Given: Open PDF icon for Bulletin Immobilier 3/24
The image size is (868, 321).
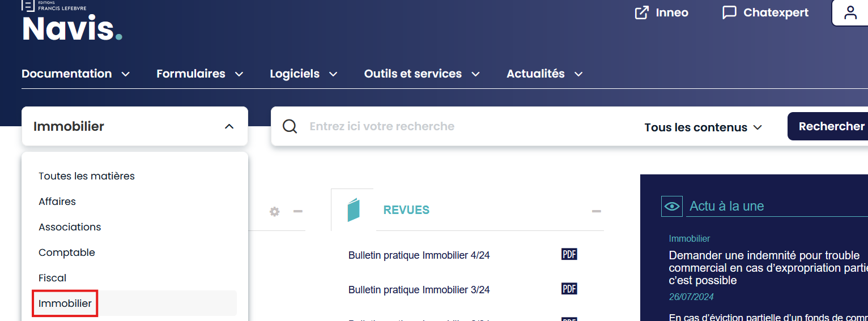Looking at the screenshot, I should 569,289.
